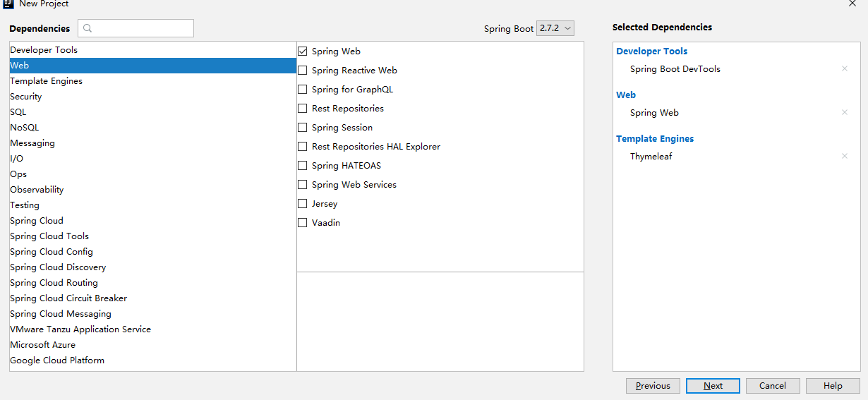
Task: Check the Jersey dependency
Action: (x=303, y=203)
